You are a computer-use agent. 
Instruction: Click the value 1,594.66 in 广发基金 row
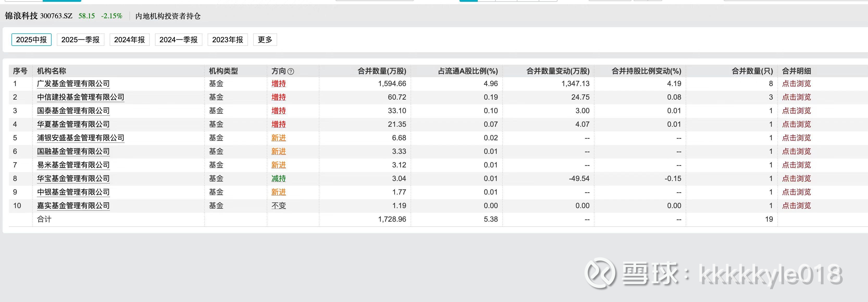point(392,84)
